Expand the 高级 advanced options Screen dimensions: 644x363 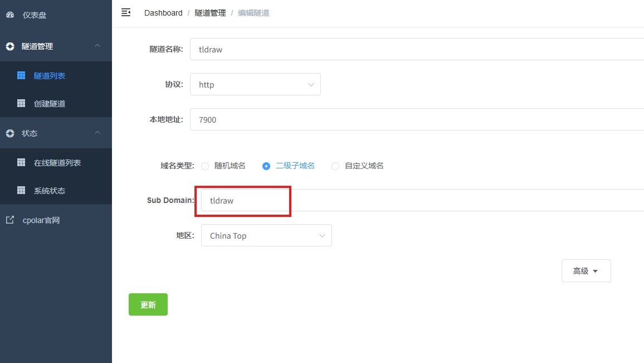[586, 271]
